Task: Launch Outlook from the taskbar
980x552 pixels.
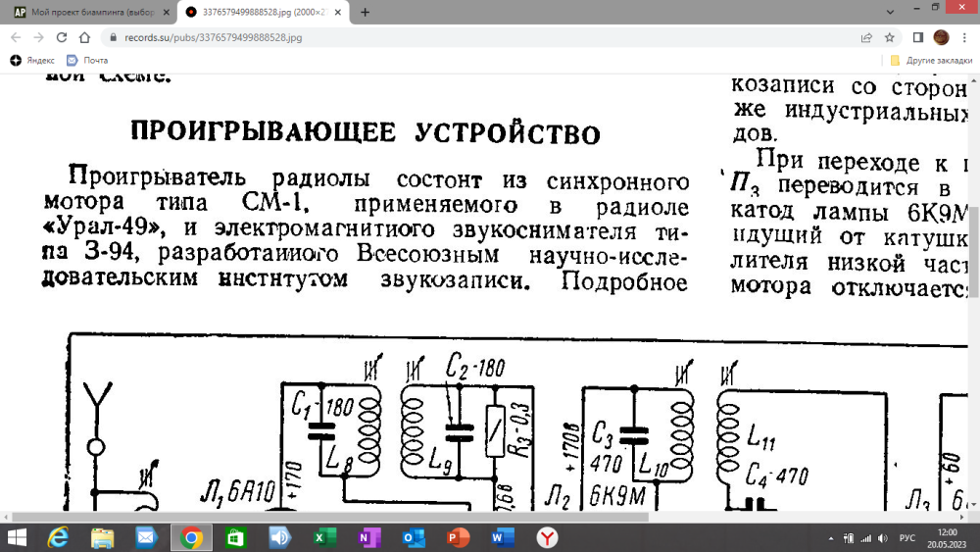Action: 414,537
